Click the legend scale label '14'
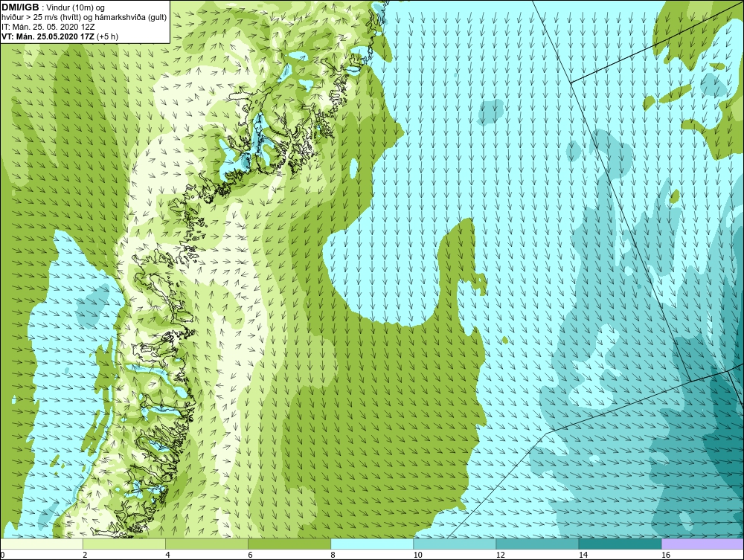Screen dimensions: 744x560 tap(583, 555)
